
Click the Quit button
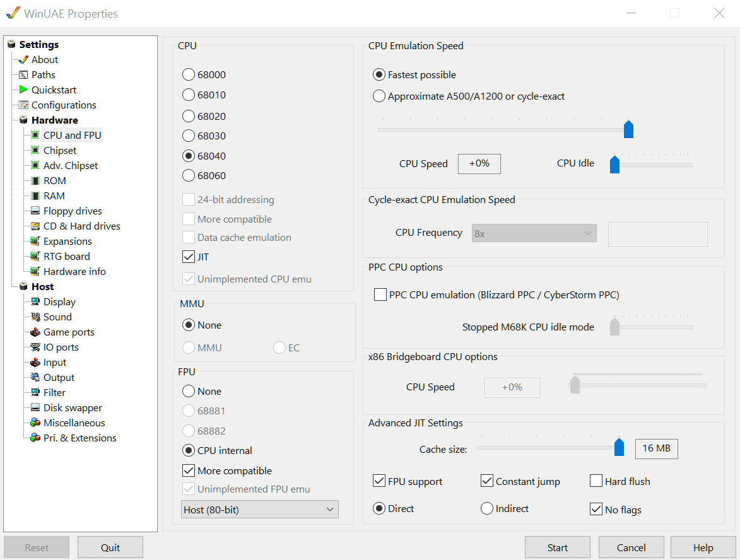[110, 547]
